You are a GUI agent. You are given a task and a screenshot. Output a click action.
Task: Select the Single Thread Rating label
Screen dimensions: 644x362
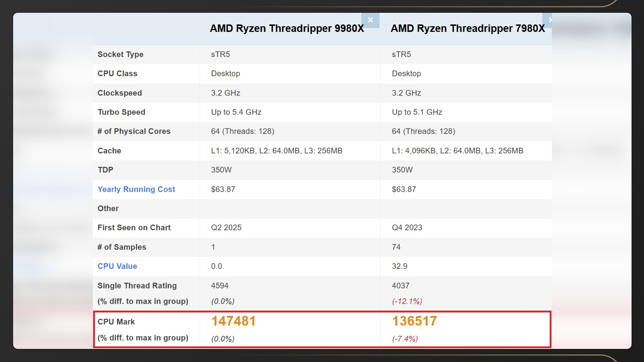[137, 286]
